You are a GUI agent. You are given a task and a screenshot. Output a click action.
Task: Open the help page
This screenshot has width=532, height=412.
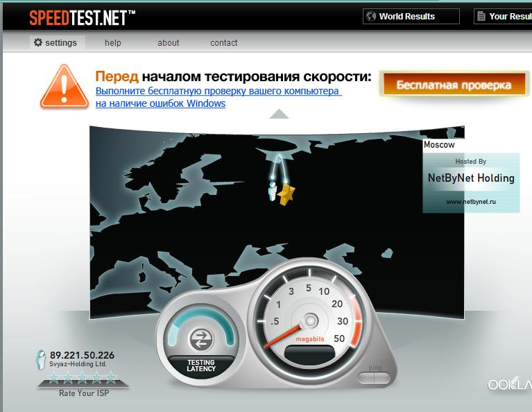[112, 43]
